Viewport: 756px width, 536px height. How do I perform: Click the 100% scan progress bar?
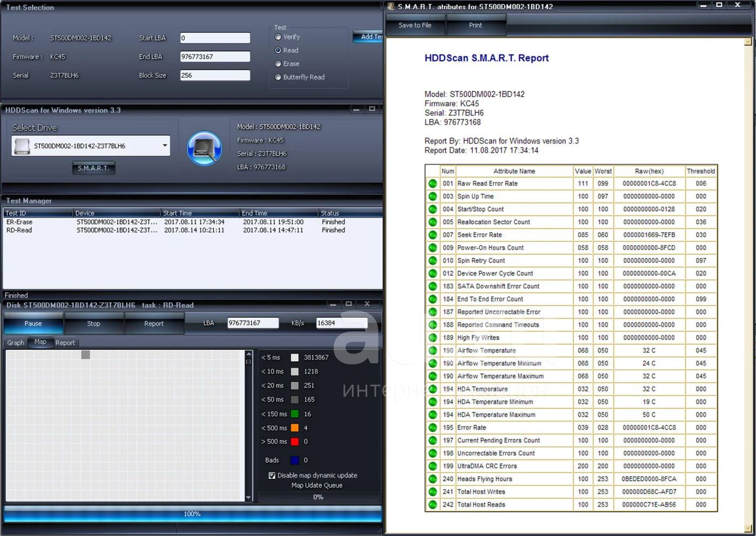[192, 514]
